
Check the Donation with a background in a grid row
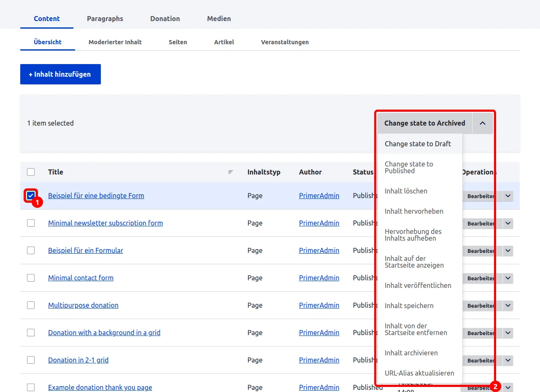click(x=31, y=333)
